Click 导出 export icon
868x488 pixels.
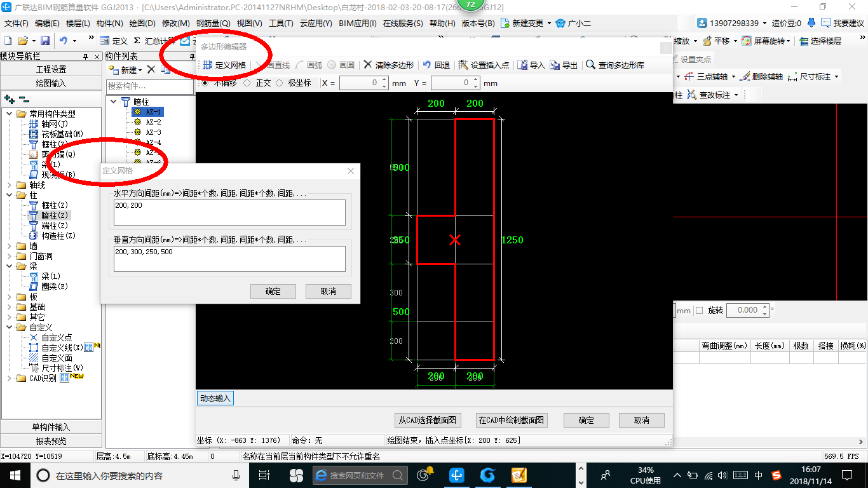click(564, 65)
